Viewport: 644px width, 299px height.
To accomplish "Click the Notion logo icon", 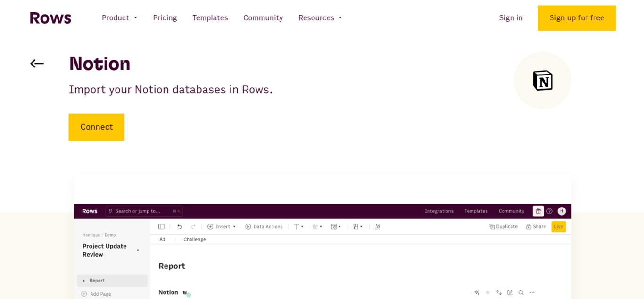I will (543, 81).
